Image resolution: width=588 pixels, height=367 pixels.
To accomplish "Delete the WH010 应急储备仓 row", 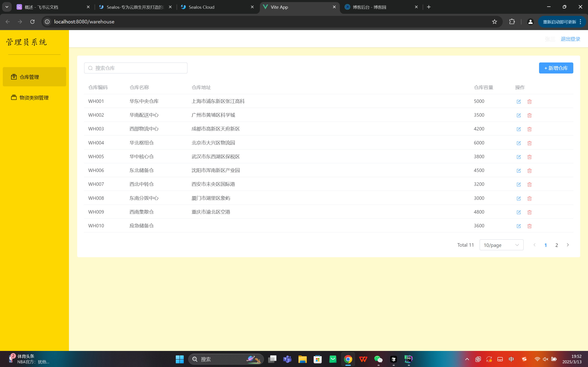I will (529, 226).
